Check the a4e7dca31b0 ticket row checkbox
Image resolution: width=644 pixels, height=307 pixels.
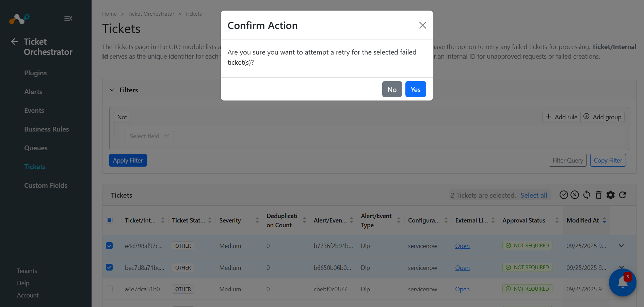point(109,289)
